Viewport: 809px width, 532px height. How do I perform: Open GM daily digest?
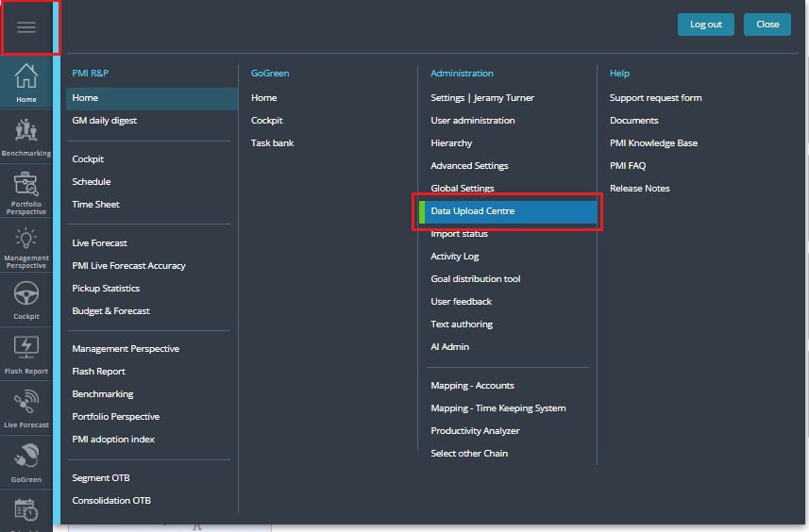click(x=104, y=121)
